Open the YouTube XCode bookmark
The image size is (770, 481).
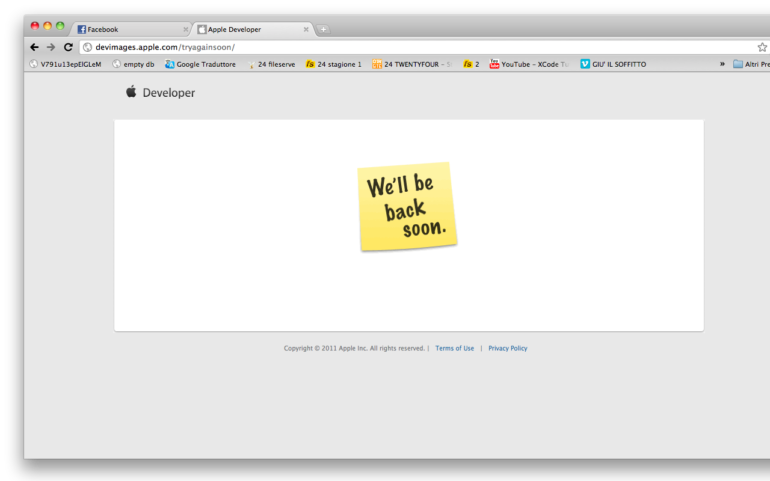click(x=529, y=64)
